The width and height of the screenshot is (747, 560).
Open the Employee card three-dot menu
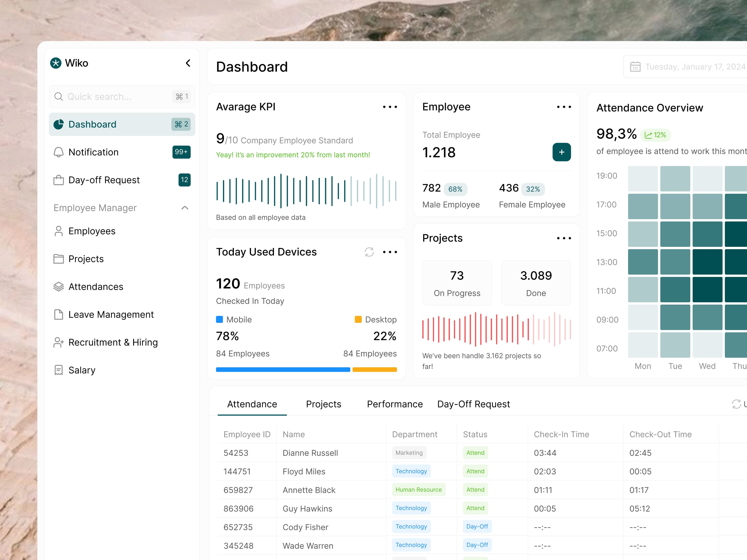[564, 107]
